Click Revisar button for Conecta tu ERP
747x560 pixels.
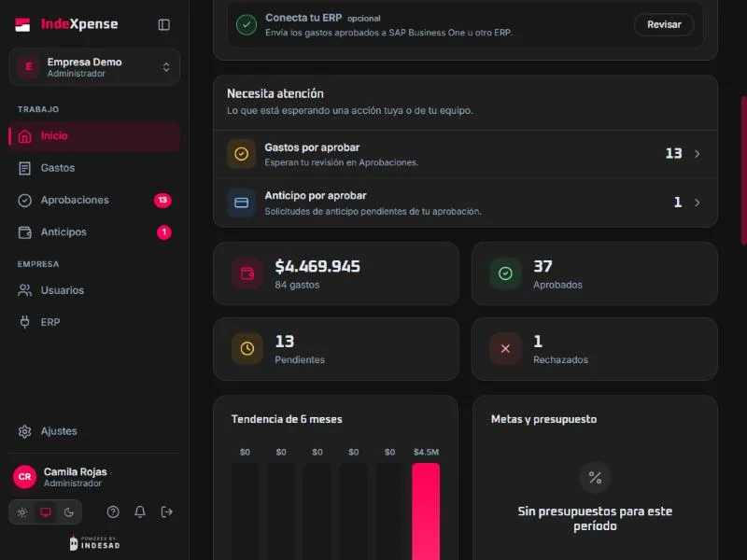click(x=664, y=25)
